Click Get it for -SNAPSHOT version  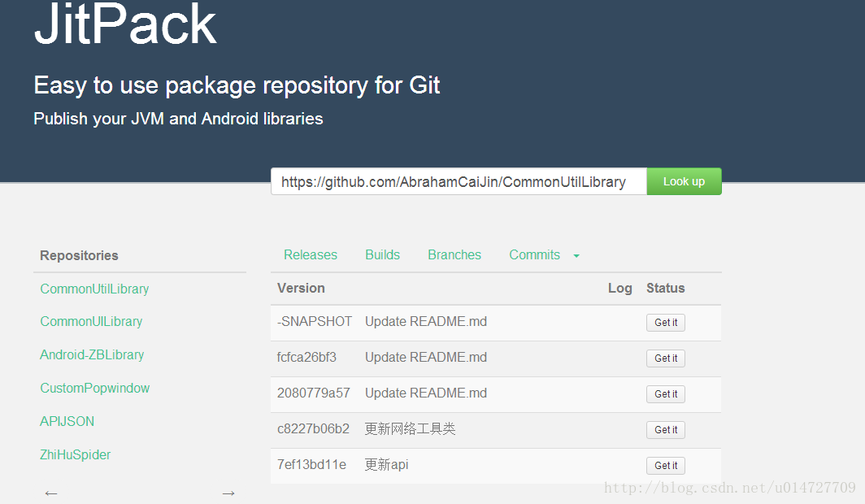(666, 323)
